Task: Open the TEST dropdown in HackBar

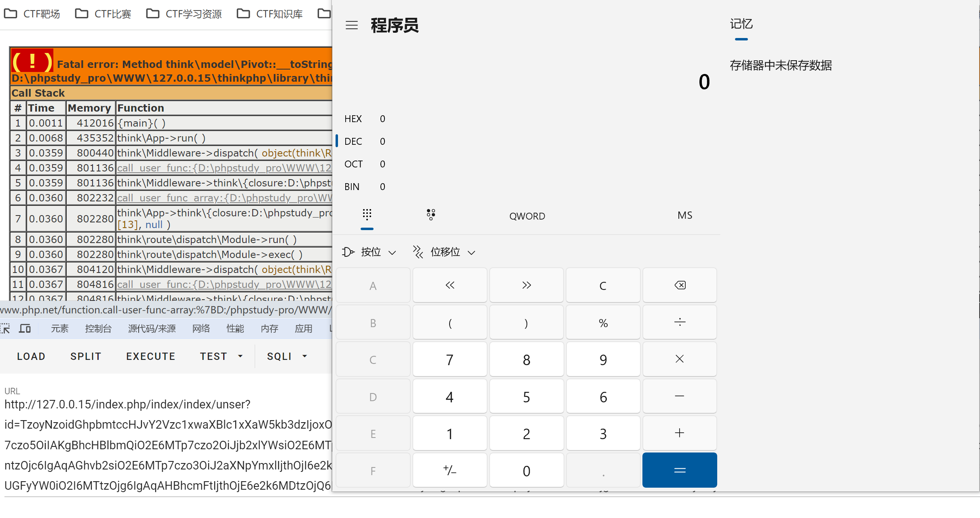Action: point(221,356)
